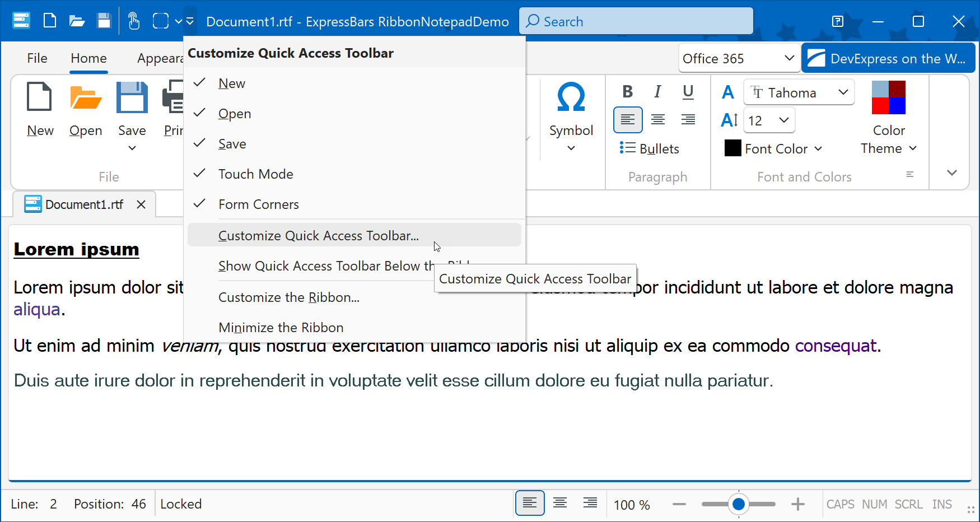Image resolution: width=980 pixels, height=522 pixels.
Task: Click inside the Search box
Action: [x=636, y=21]
